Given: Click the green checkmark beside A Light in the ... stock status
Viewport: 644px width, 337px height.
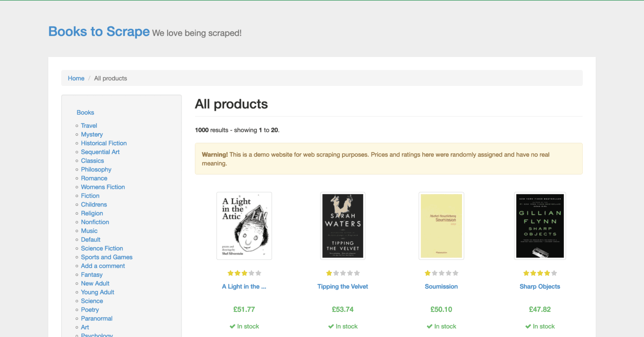Looking at the screenshot, I should (231, 326).
